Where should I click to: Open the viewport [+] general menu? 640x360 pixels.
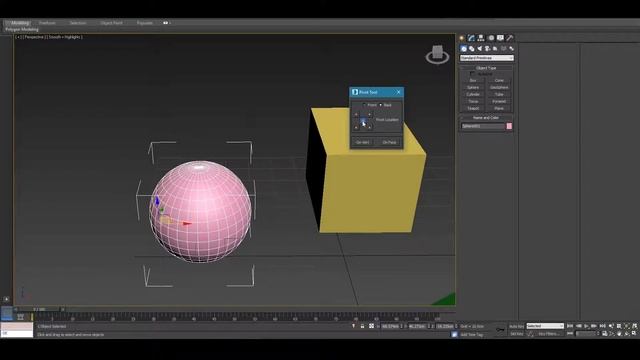18,37
